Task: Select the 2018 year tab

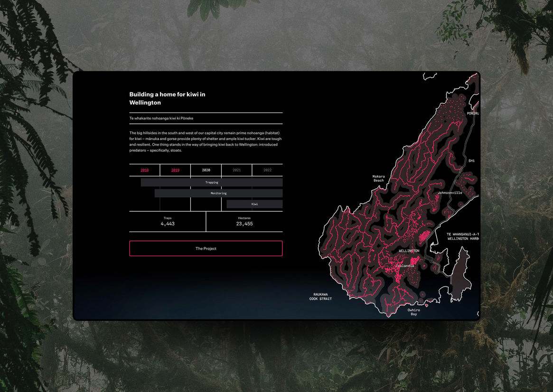Action: tap(144, 170)
